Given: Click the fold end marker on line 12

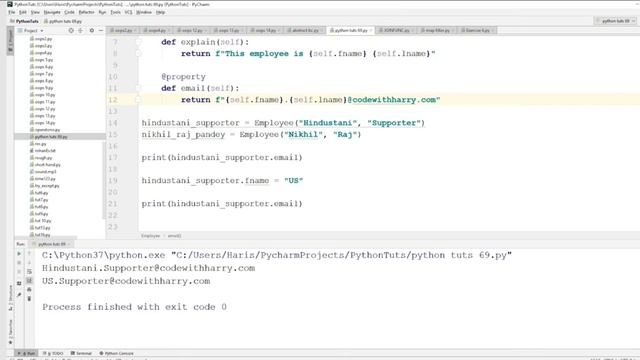Looking at the screenshot, I should pos(138,100).
